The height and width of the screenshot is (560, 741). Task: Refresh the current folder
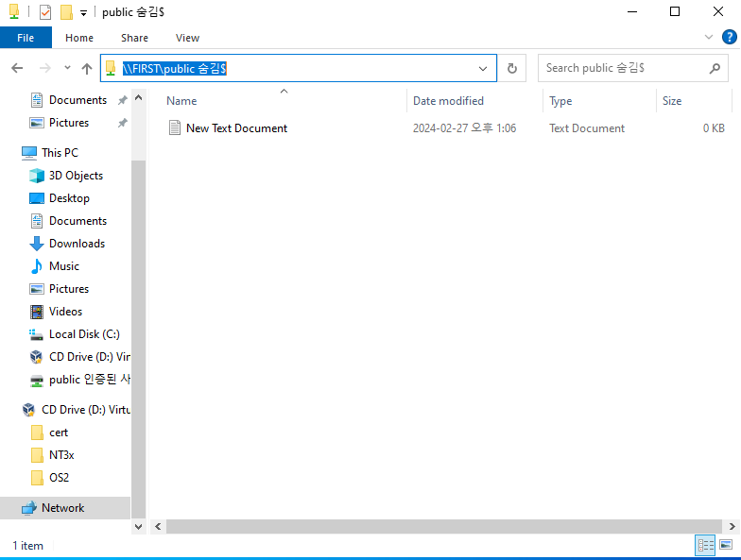pos(512,68)
